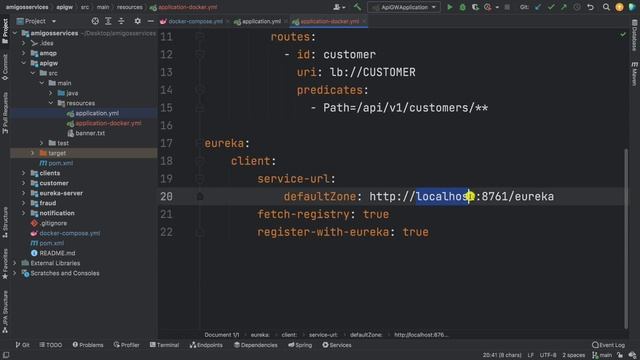Image resolution: width=640 pixels, height=360 pixels.
Task: Select banner.txt in project tree
Action: pos(90,133)
